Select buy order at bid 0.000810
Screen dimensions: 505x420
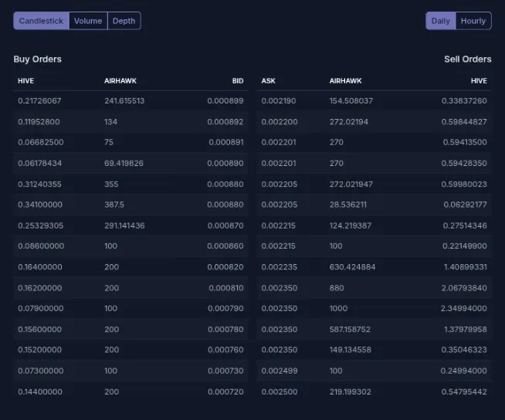click(130, 288)
